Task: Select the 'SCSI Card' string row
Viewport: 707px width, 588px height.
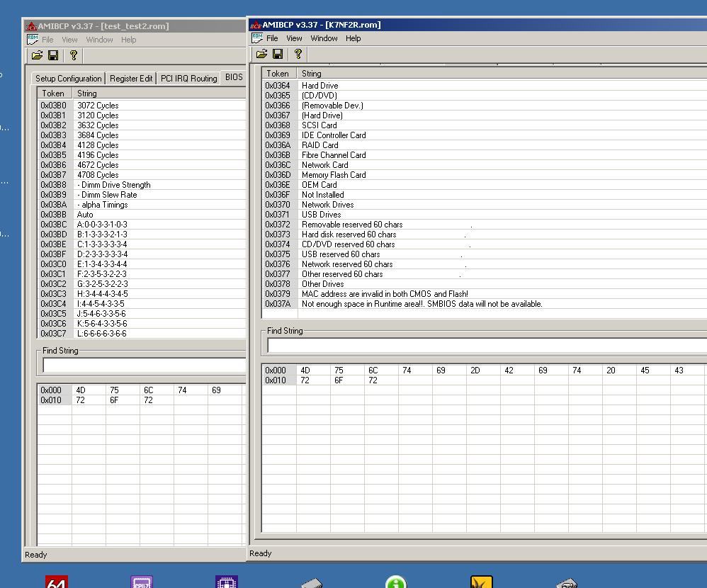Action: (x=485, y=125)
